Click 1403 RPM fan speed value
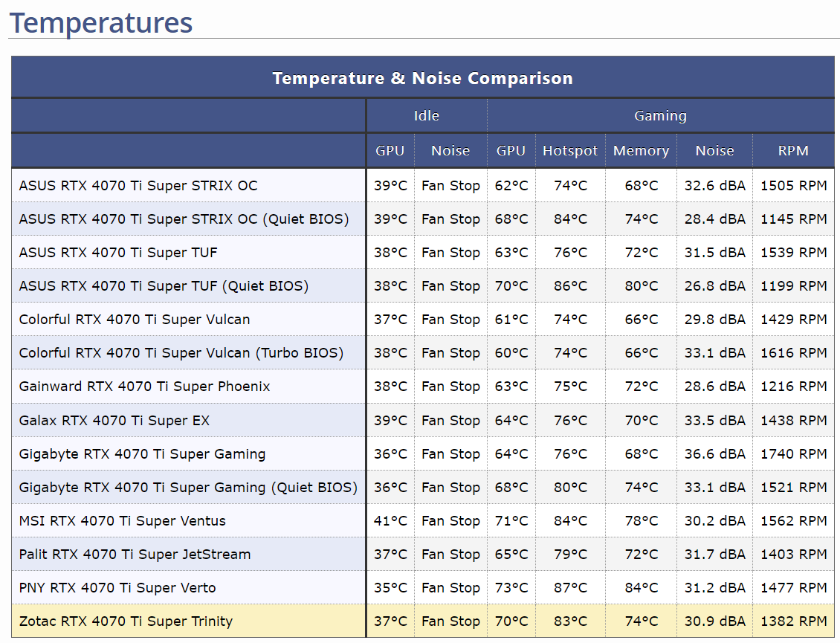The height and width of the screenshot is (643, 840). coord(793,554)
